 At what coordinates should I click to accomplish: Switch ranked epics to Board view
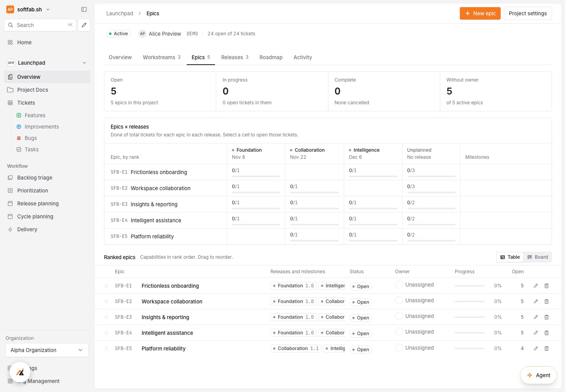click(538, 257)
